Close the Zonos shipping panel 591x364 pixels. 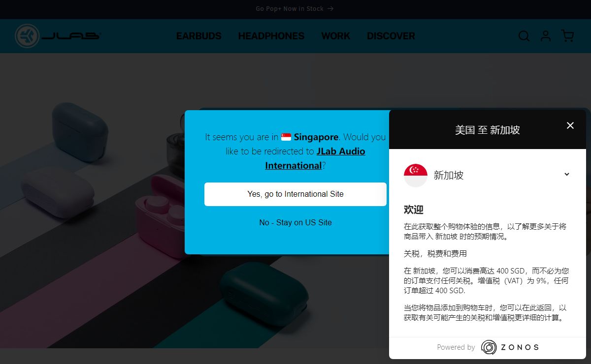pos(570,125)
